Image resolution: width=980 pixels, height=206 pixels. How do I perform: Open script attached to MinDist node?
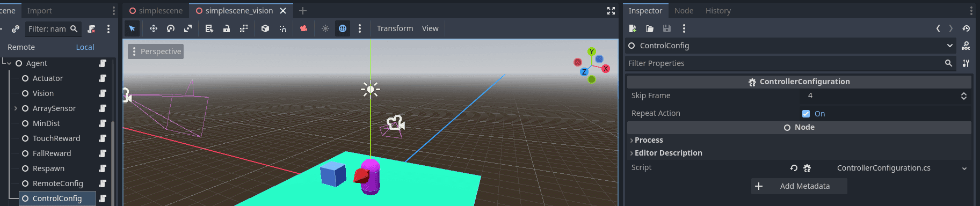pos(103,123)
